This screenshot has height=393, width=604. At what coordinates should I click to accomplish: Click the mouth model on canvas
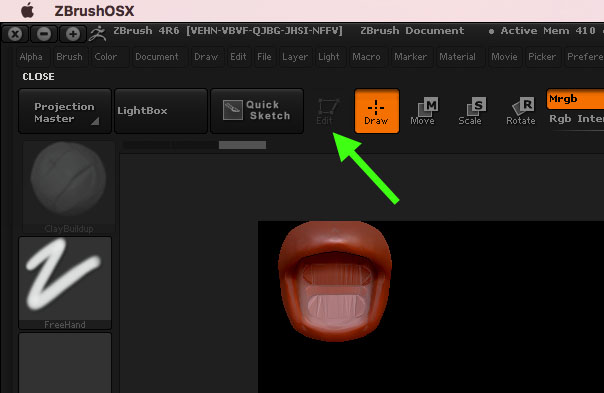[x=335, y=281]
